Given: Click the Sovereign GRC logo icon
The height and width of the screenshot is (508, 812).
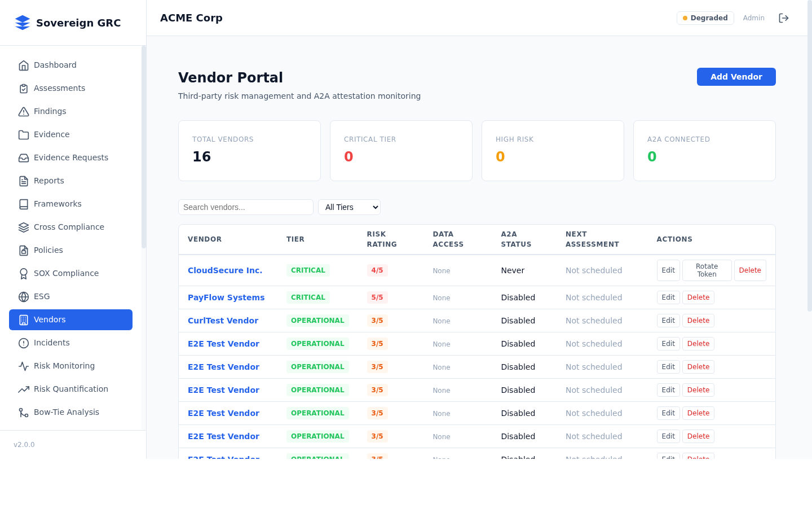Looking at the screenshot, I should pos(23,23).
